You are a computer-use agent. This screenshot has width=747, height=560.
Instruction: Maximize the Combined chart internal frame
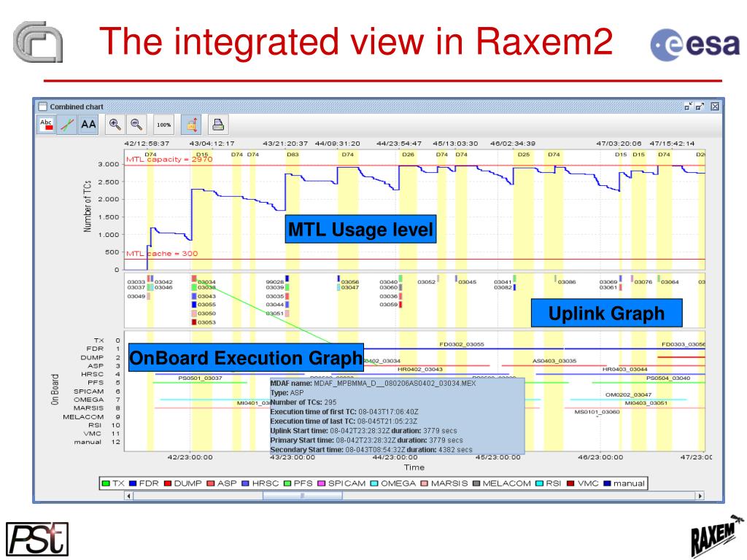[x=700, y=106]
